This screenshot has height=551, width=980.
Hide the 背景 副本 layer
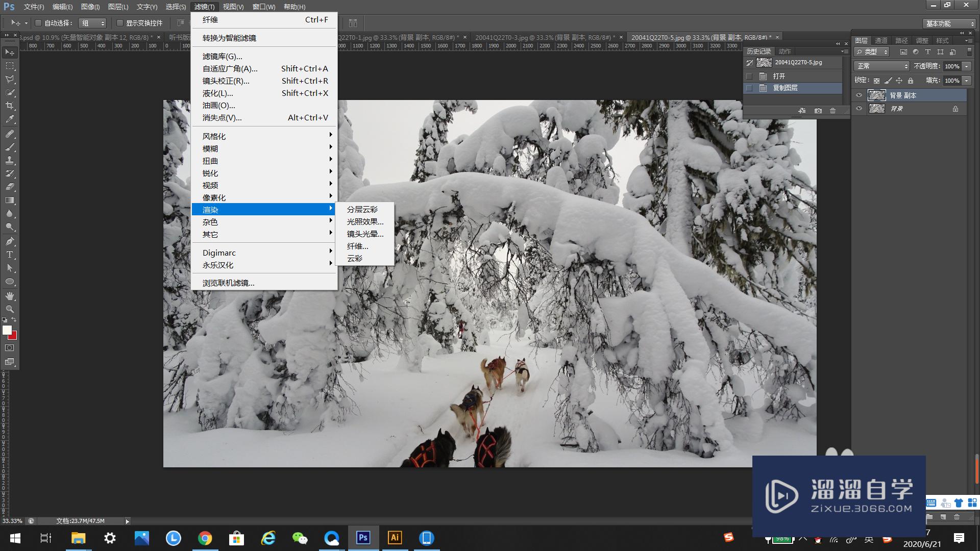859,95
